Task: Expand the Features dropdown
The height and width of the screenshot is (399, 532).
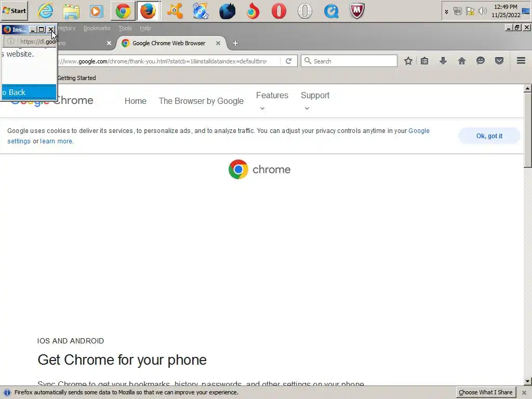Action: pos(272,101)
